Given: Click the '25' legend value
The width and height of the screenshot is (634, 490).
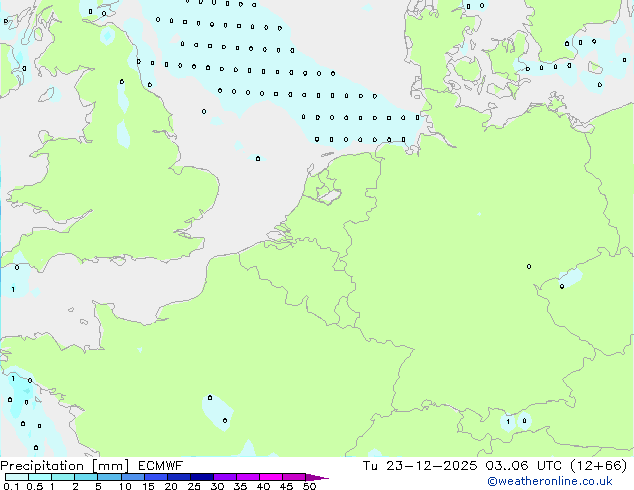Looking at the screenshot, I should pos(194,486).
